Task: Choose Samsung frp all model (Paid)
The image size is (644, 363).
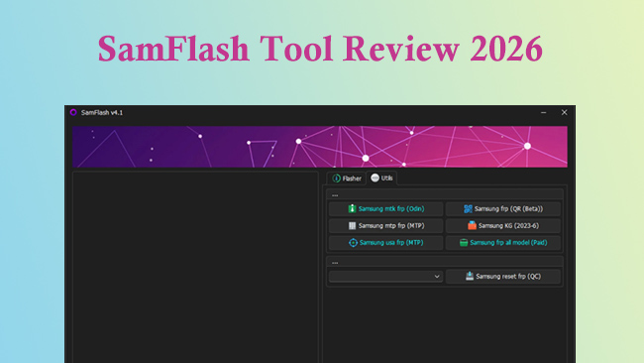Action: (503, 243)
